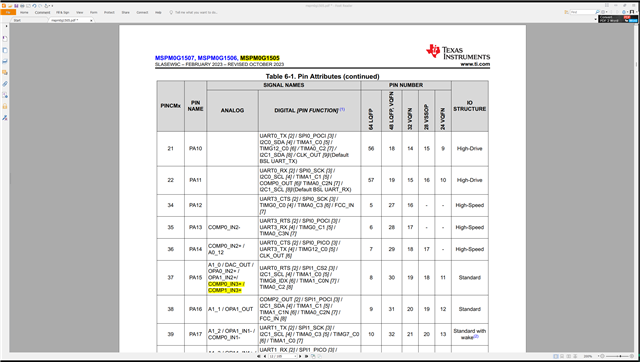This screenshot has height=362, width=640.
Task: Expand the quick access toolbar customize arrow
Action: click(x=52, y=6)
